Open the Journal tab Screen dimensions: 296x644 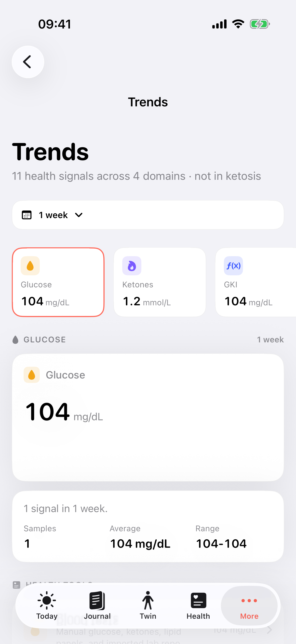pyautogui.click(x=97, y=605)
